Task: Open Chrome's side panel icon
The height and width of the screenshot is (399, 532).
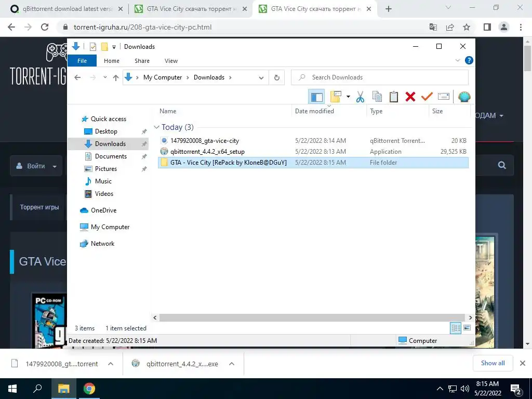Action: point(487,27)
